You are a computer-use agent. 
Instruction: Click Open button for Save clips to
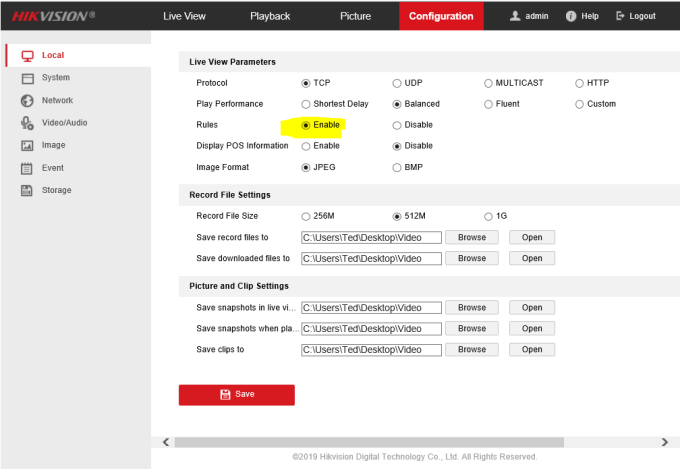click(x=531, y=349)
